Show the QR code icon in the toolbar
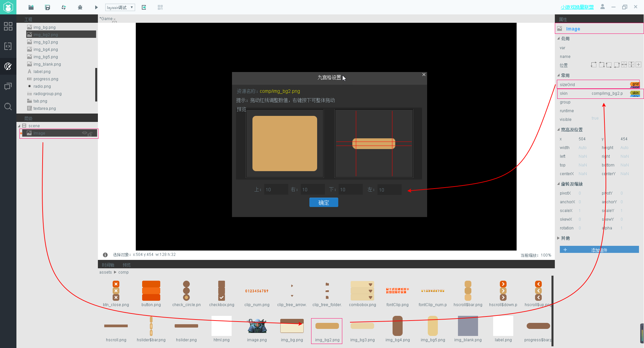644x348 pixels. tap(160, 7)
